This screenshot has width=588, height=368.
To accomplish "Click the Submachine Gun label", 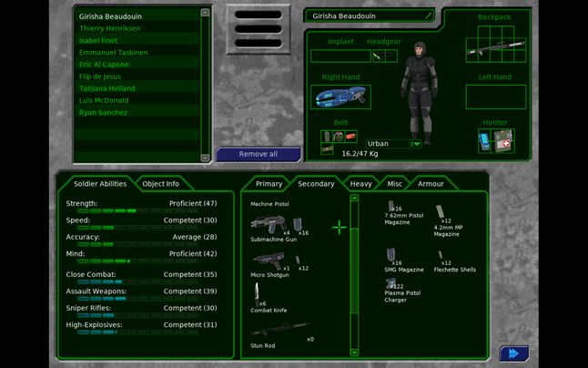I will tap(273, 240).
